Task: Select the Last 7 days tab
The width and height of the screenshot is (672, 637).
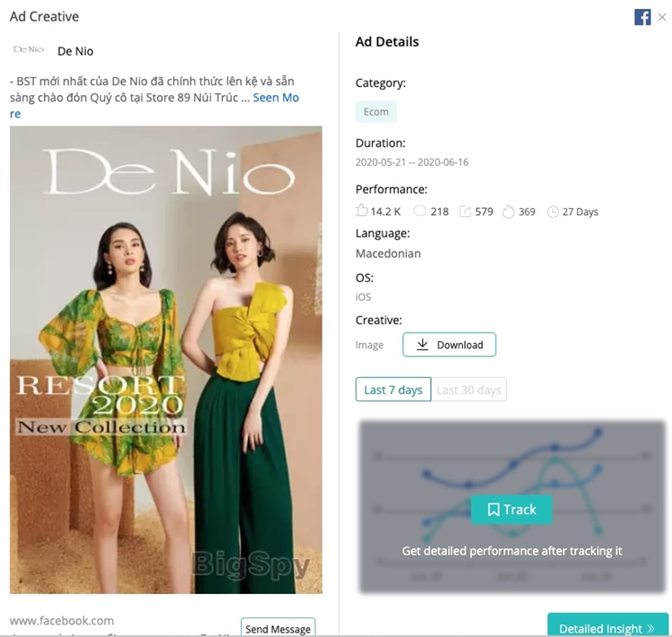Action: [x=393, y=390]
